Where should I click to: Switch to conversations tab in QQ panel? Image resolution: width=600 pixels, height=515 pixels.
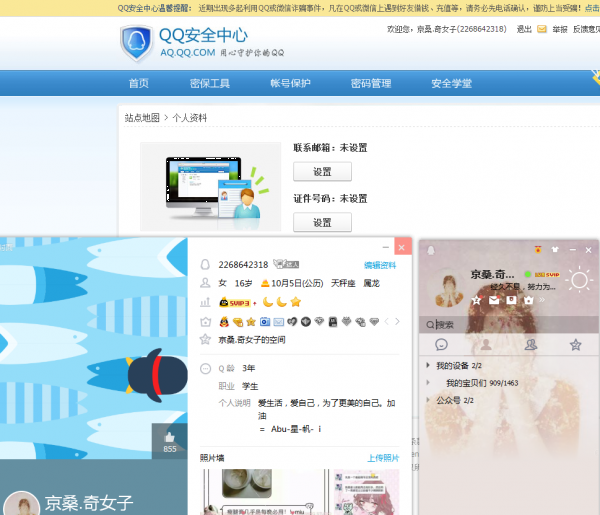[x=441, y=344]
